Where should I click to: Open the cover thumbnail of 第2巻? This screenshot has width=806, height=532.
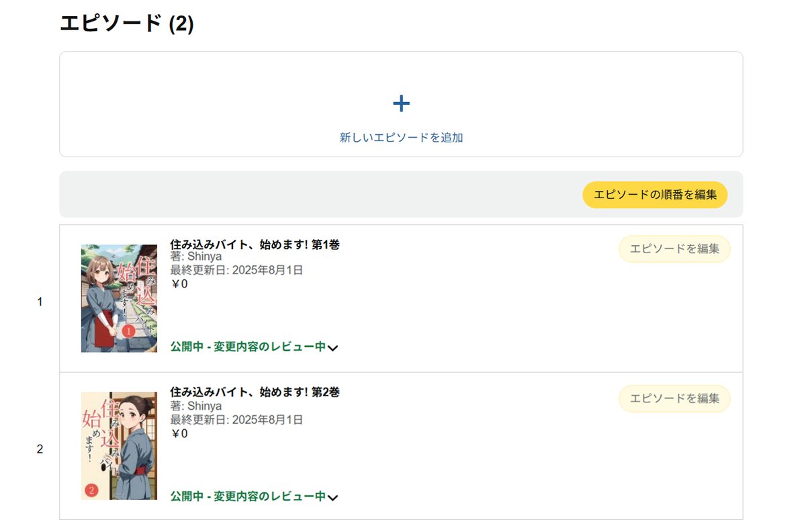click(119, 446)
